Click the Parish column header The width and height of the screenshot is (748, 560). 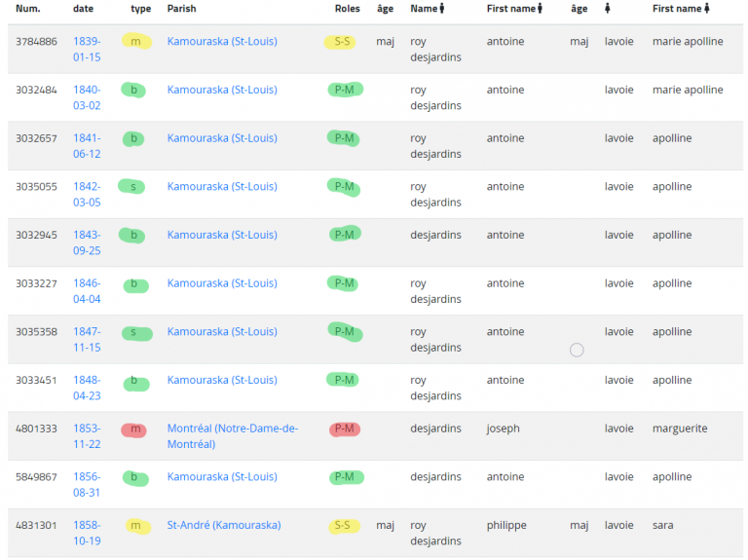coord(181,9)
